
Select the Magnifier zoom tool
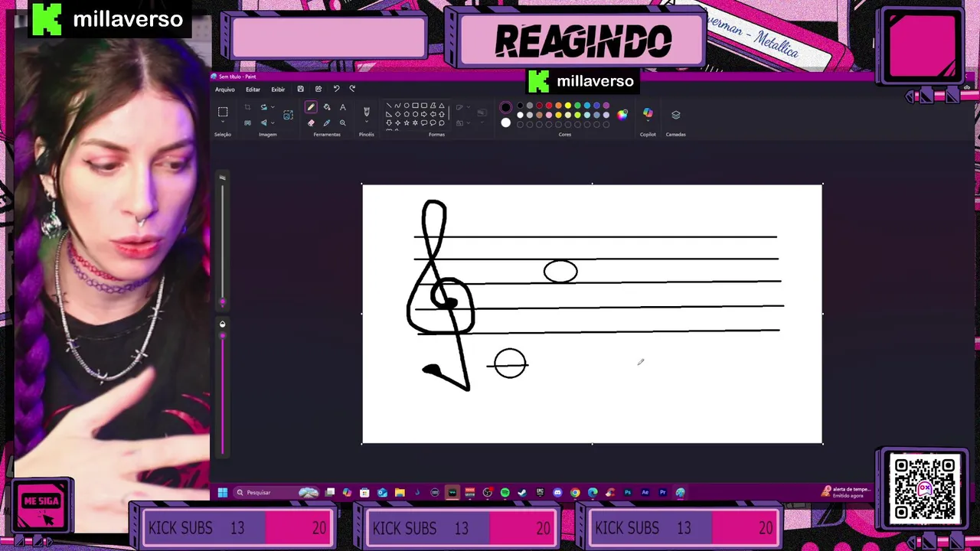[x=342, y=123]
